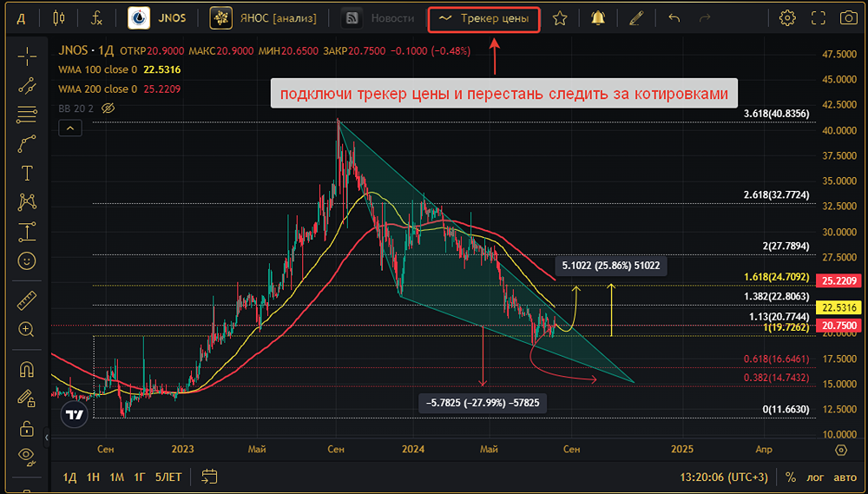Click the 2.618(32.7724) Fibonacci level label
This screenshot has width=868, height=494.
point(777,195)
